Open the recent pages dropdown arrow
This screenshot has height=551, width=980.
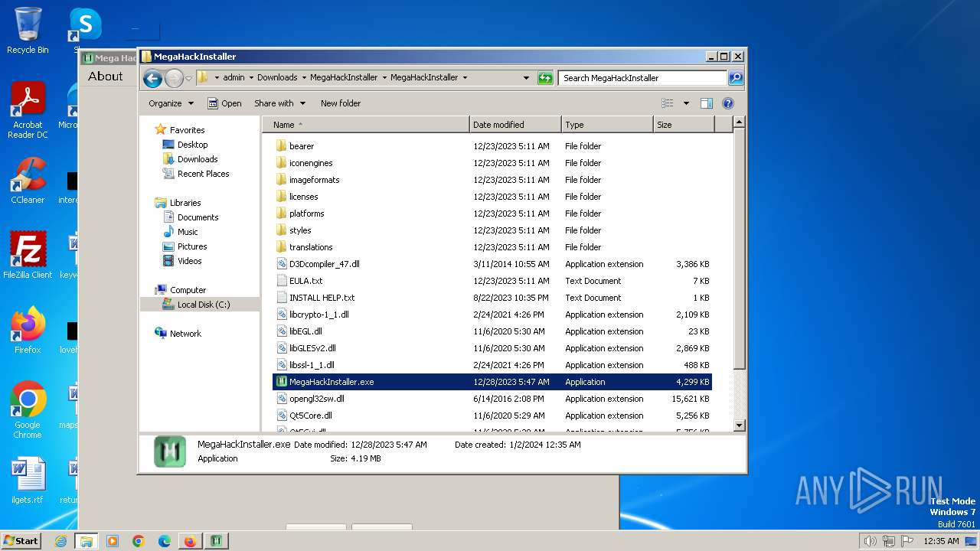[x=188, y=78]
